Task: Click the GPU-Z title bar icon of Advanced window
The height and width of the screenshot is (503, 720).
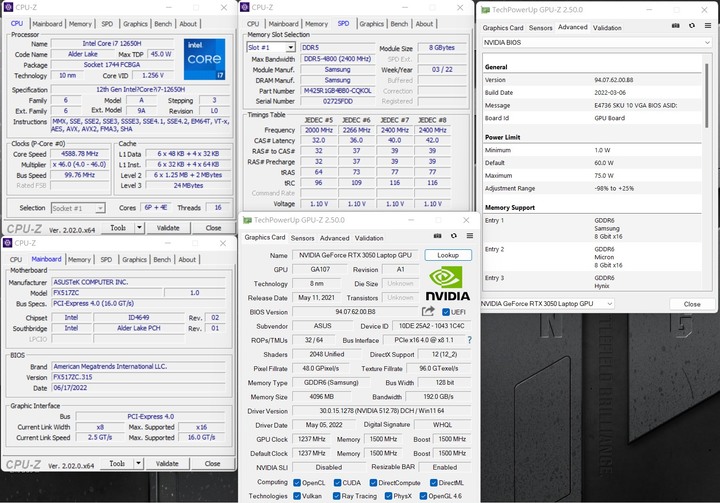Action: tap(484, 10)
